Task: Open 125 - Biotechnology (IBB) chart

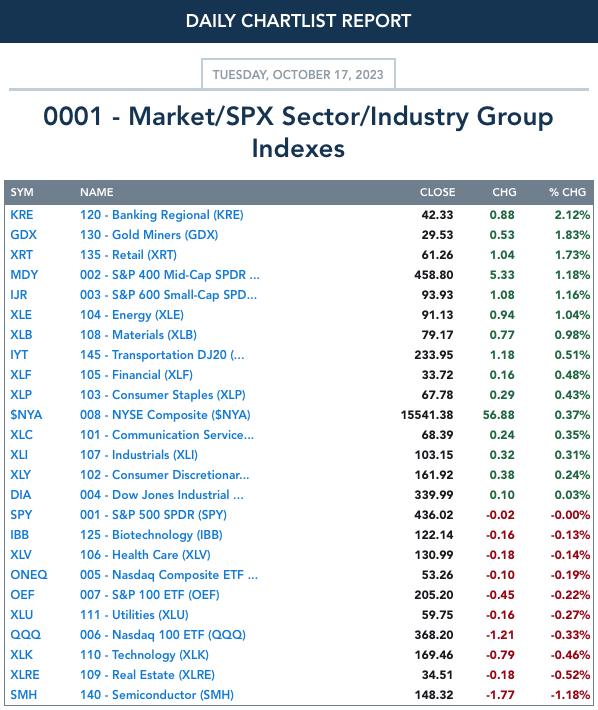Action: click(151, 534)
